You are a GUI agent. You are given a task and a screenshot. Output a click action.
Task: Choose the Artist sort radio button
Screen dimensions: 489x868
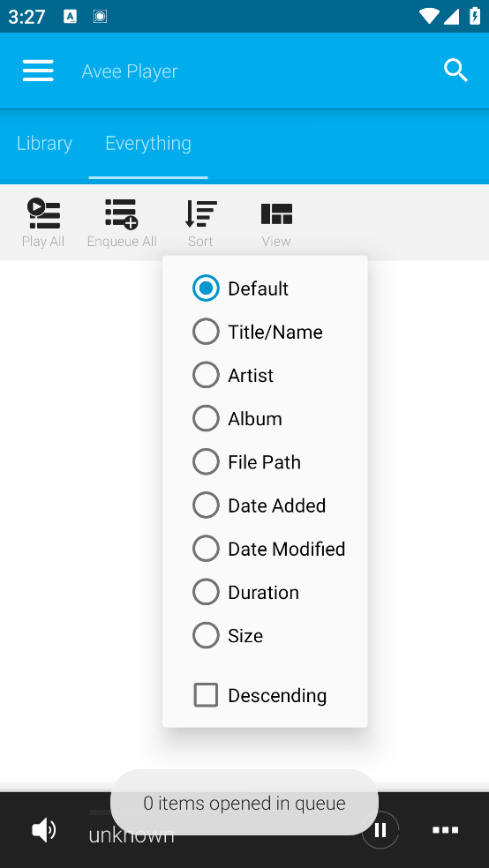(x=206, y=375)
